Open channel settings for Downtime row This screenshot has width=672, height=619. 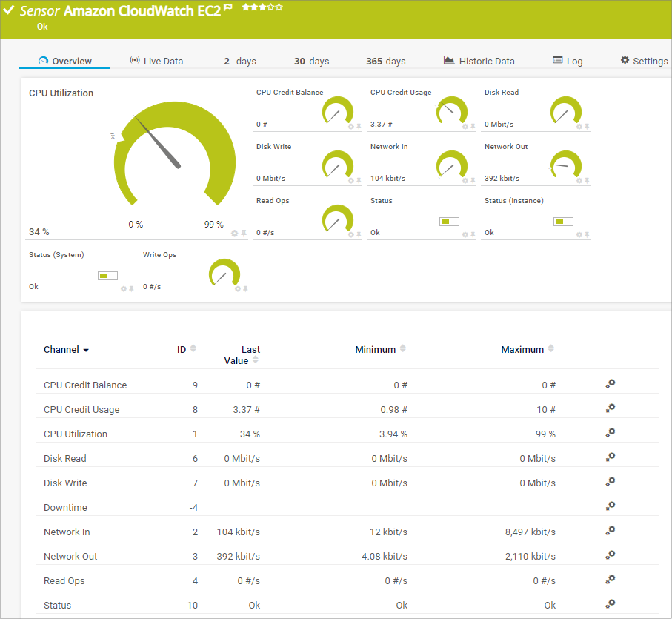(x=610, y=506)
